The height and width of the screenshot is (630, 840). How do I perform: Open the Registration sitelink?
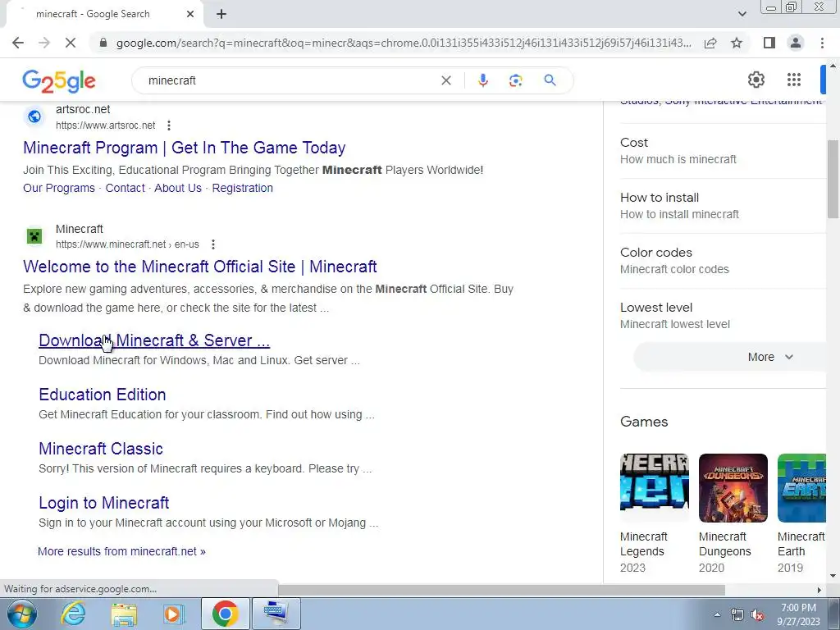tap(242, 188)
